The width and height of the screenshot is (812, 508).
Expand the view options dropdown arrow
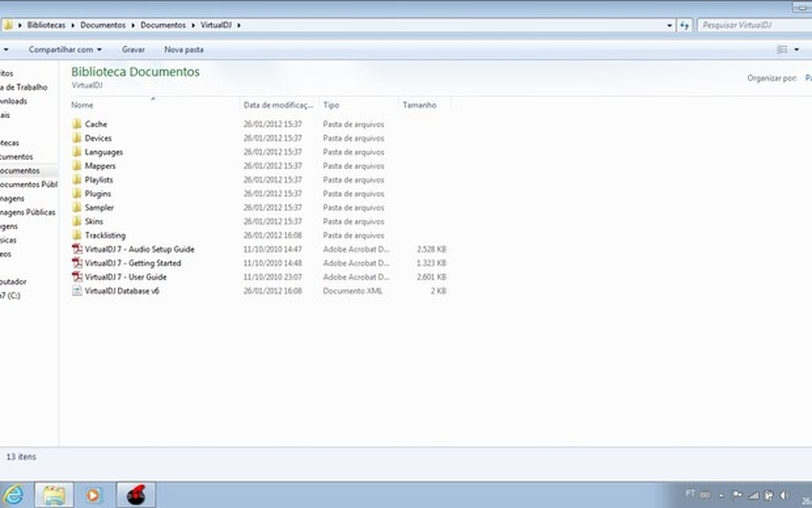point(796,49)
